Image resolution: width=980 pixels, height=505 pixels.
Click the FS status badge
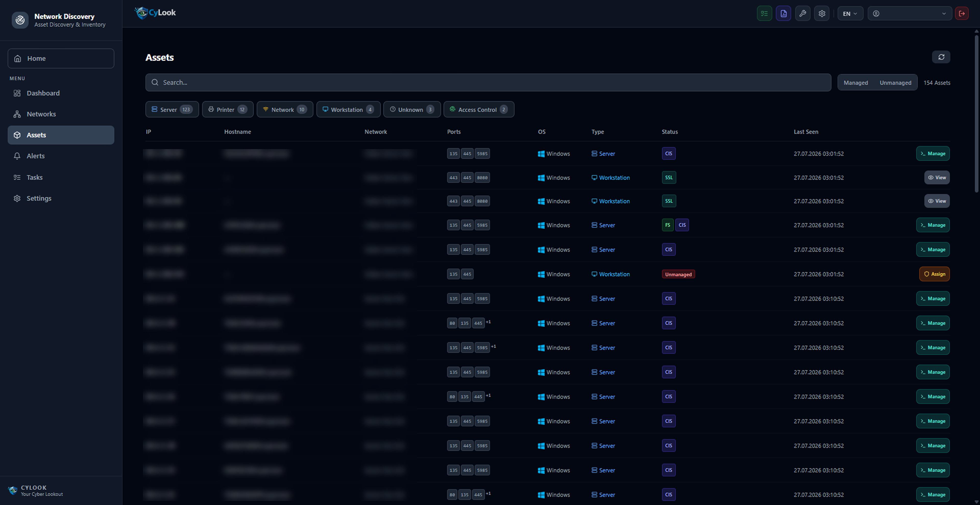point(667,225)
